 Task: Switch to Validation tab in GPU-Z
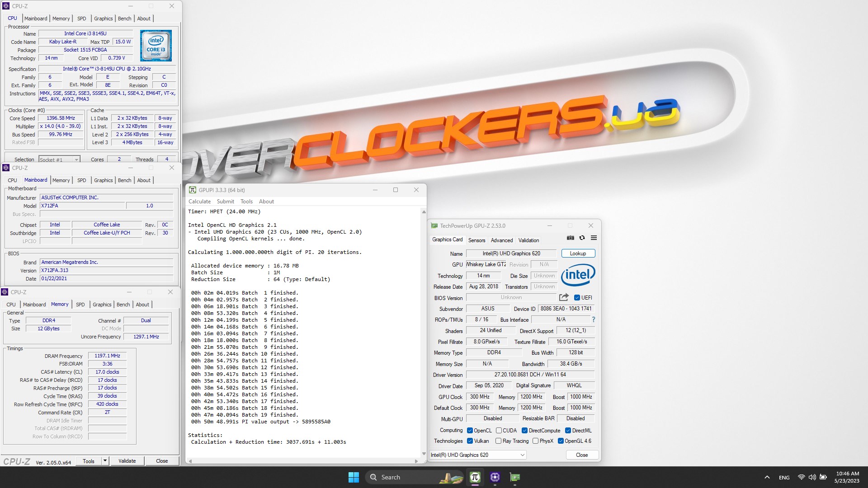(528, 240)
